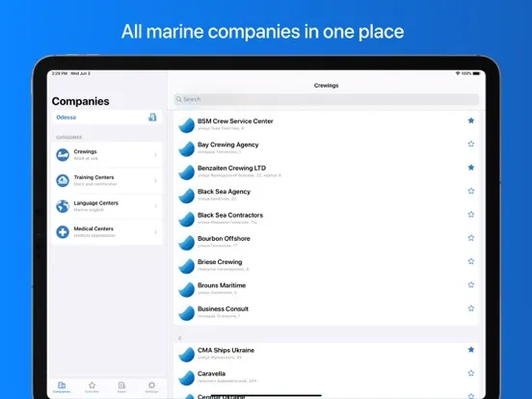This screenshot has height=399, width=532.
Task: Click Caravella logo icon
Action: 187,378
